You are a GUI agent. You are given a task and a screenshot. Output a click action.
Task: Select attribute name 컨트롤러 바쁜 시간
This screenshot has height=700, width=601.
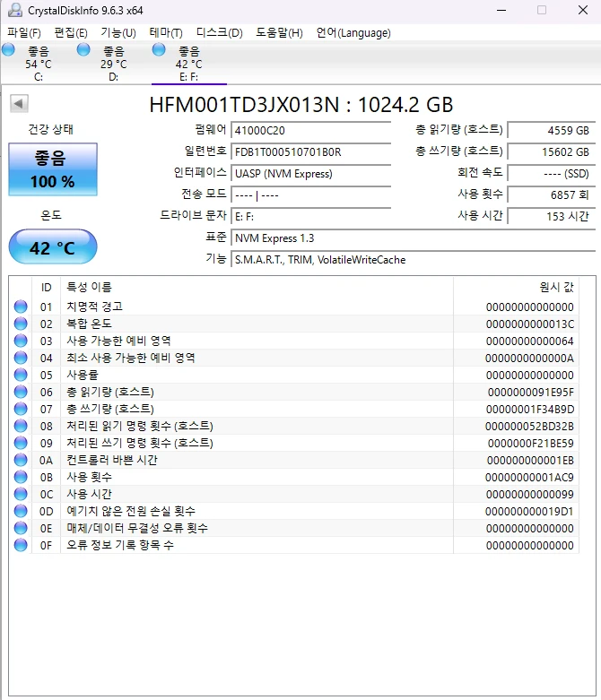coord(112,460)
